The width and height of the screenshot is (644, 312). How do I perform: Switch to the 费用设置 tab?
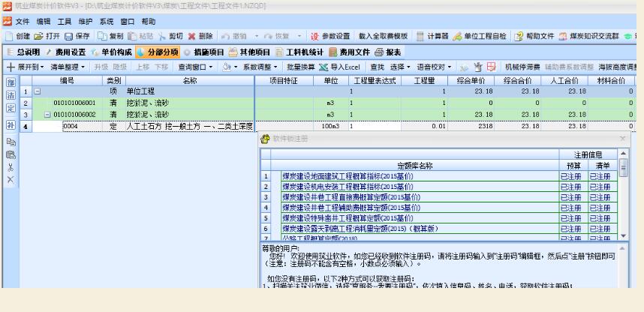[66, 52]
